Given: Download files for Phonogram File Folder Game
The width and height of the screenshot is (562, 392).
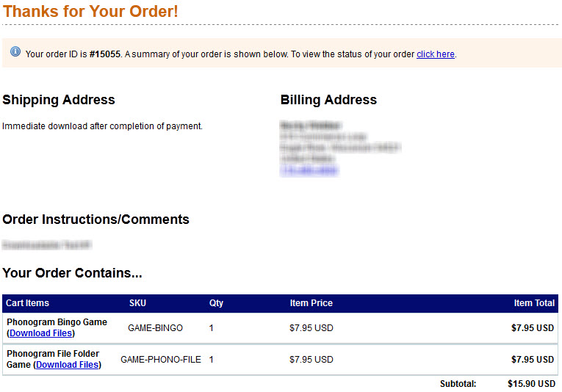Looking at the screenshot, I should tap(67, 365).
